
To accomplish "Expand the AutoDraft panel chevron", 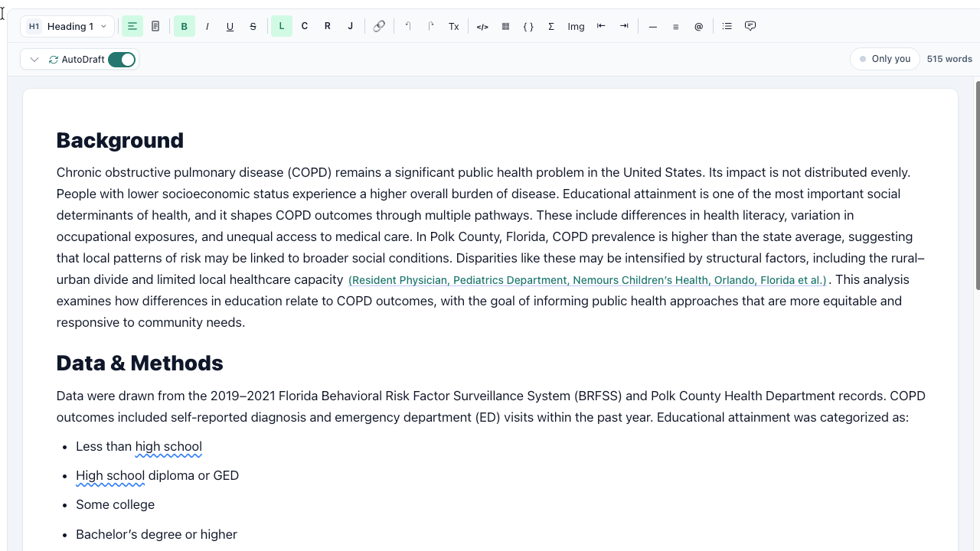I will coord(34,59).
